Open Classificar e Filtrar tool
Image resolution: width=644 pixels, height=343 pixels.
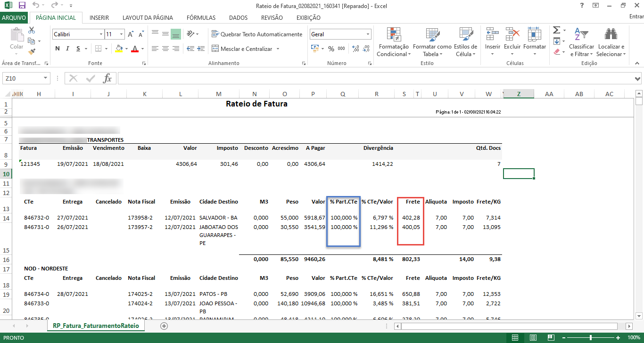click(x=581, y=42)
